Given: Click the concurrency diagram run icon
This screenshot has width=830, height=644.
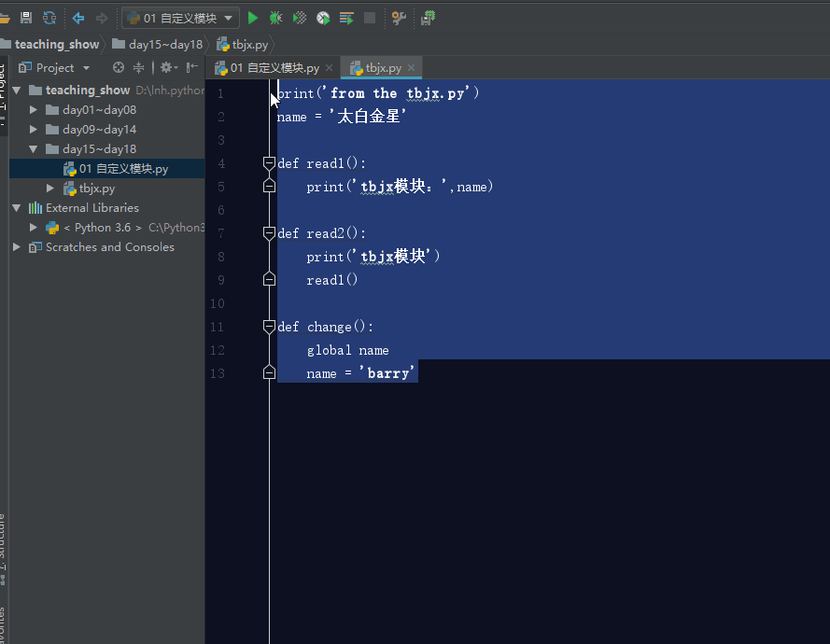Looking at the screenshot, I should click(x=346, y=19).
